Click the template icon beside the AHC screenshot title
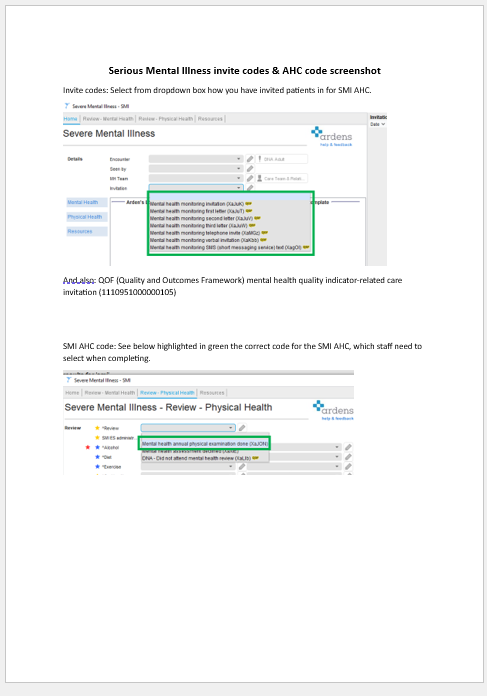Screen dimensions: 487x696 [68, 380]
